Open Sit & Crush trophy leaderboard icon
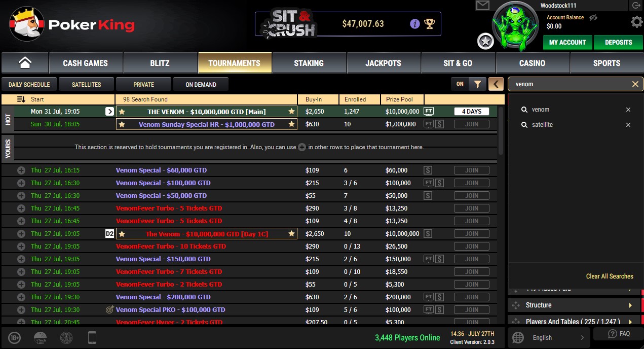This screenshot has height=349, width=644. pyautogui.click(x=430, y=24)
